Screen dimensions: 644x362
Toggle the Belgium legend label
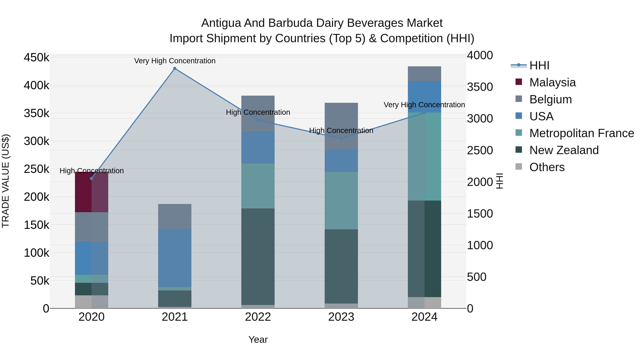point(550,99)
